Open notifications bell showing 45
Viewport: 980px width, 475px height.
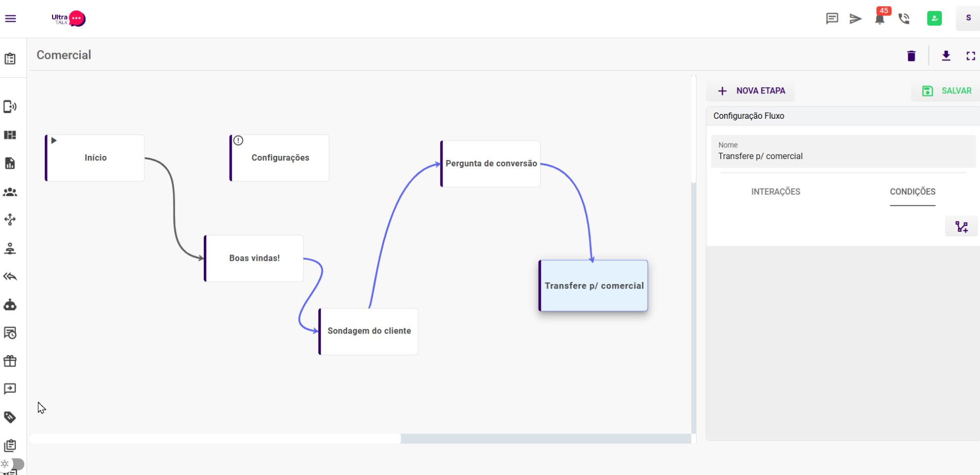click(x=880, y=19)
